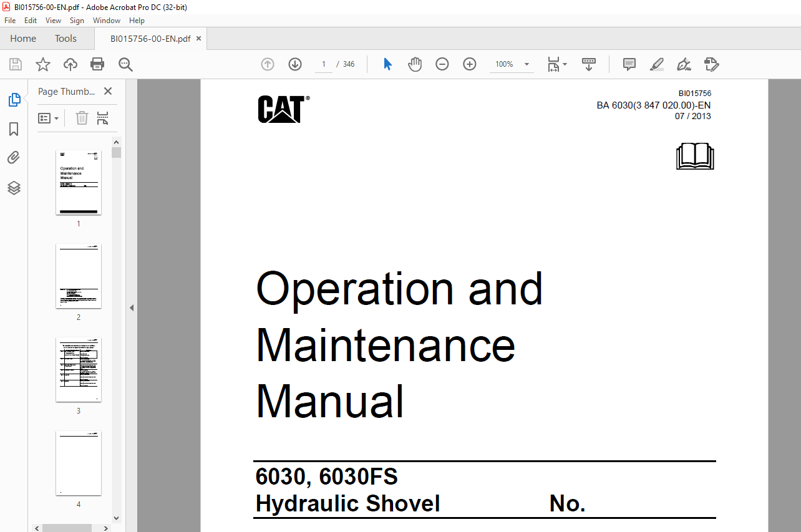This screenshot has height=532, width=801.
Task: Click the "6030, 6030FS" model text
Action: pos(326,477)
